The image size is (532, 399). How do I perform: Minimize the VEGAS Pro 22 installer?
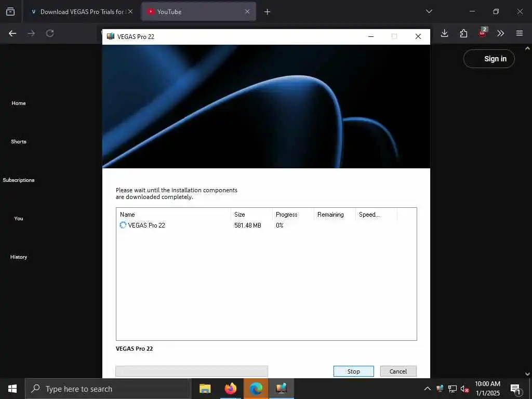coord(371,36)
